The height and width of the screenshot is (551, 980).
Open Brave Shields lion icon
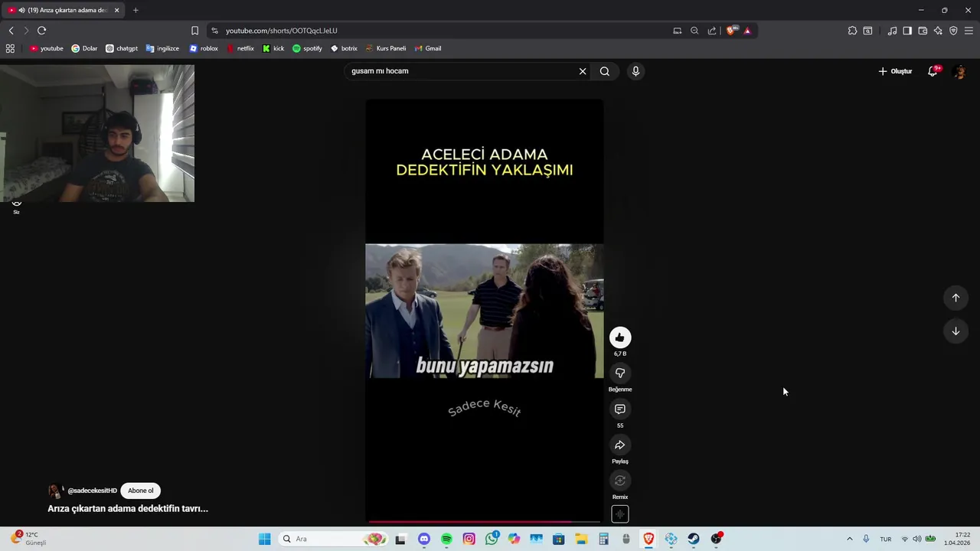click(731, 31)
